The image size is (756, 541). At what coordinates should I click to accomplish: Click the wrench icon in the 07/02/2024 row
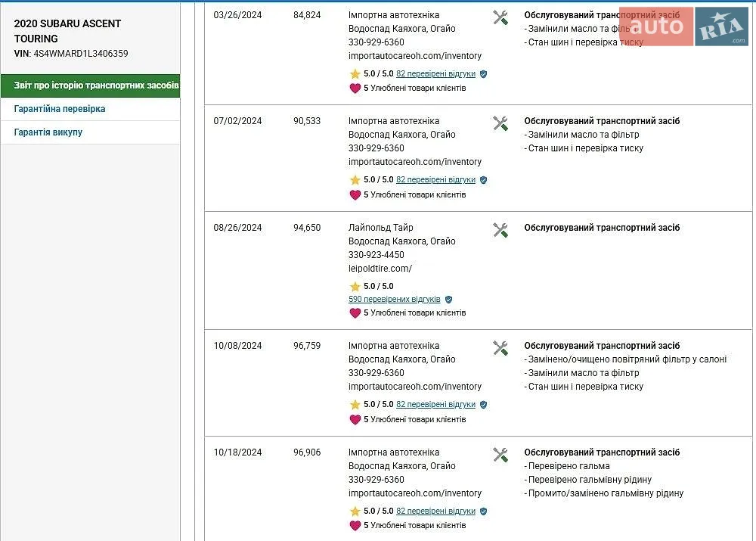500,123
